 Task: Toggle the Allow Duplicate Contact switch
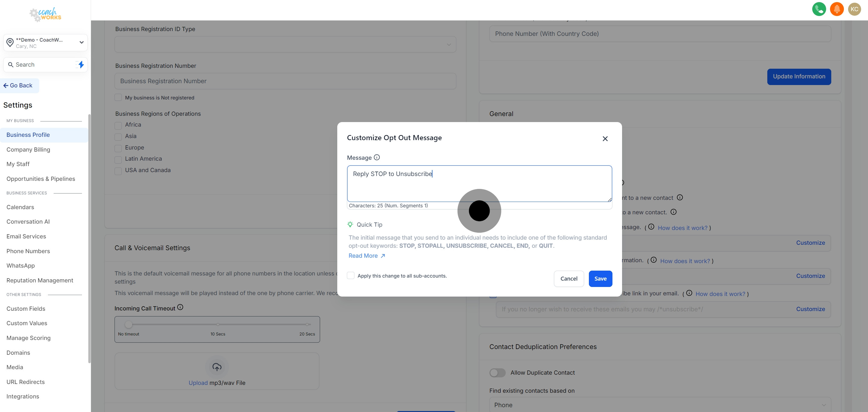497,373
